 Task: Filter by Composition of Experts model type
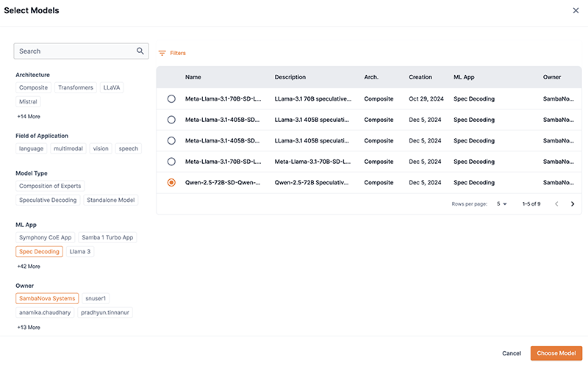51,186
